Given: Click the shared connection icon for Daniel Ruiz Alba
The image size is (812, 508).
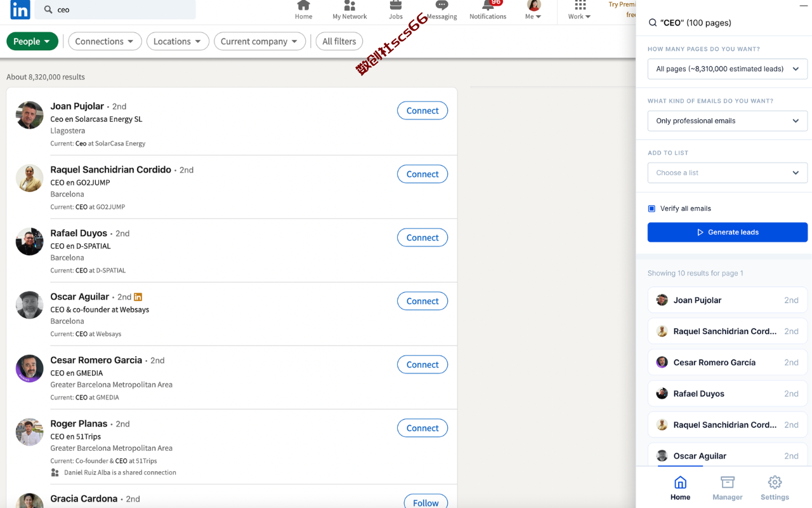Looking at the screenshot, I should click(55, 472).
